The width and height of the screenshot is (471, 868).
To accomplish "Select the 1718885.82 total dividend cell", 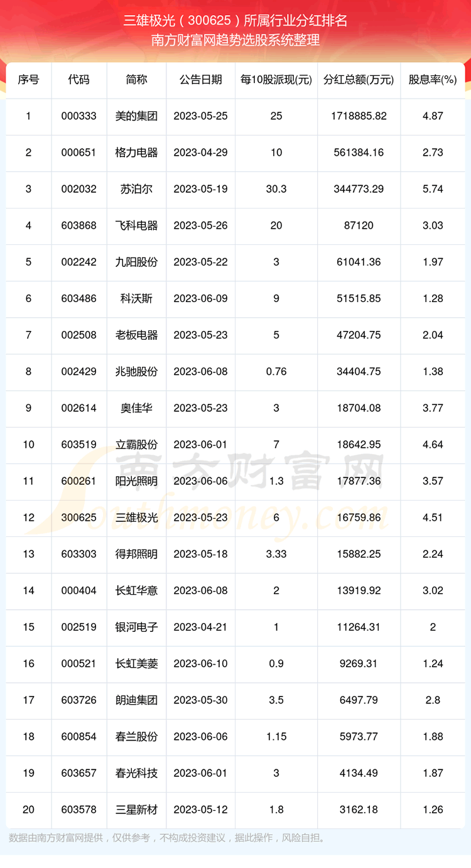I will (359, 116).
